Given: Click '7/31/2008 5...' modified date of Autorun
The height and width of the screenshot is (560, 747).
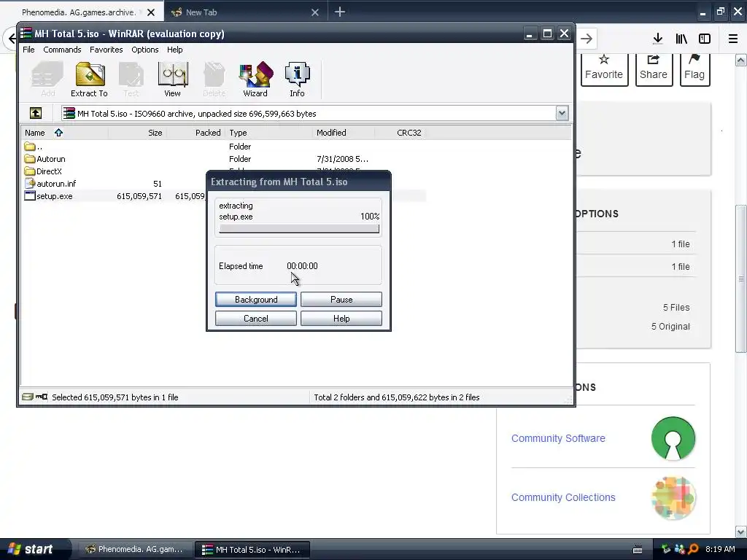Looking at the screenshot, I should [342, 159].
